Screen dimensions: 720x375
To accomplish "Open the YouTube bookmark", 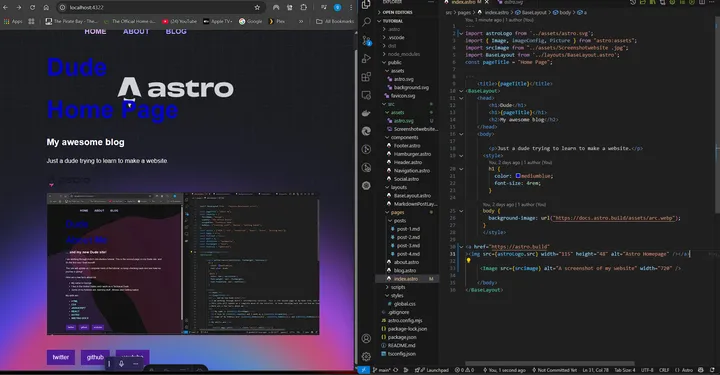I will [x=180, y=21].
